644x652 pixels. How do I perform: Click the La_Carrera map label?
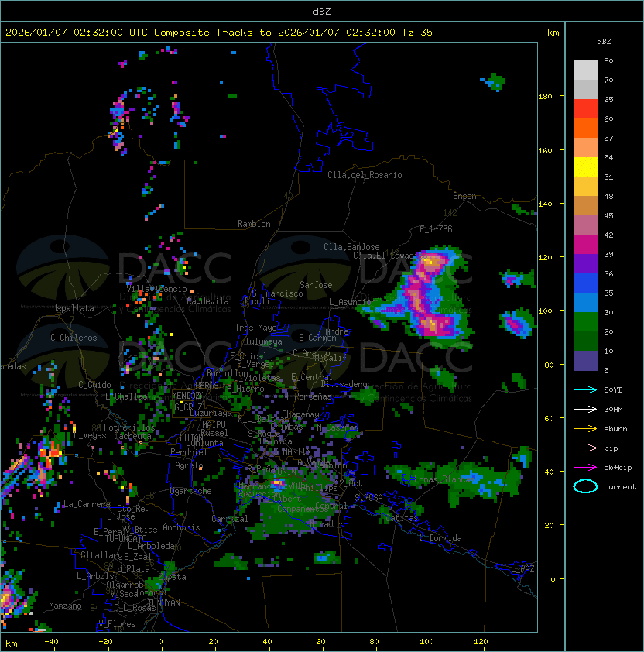[87, 504]
